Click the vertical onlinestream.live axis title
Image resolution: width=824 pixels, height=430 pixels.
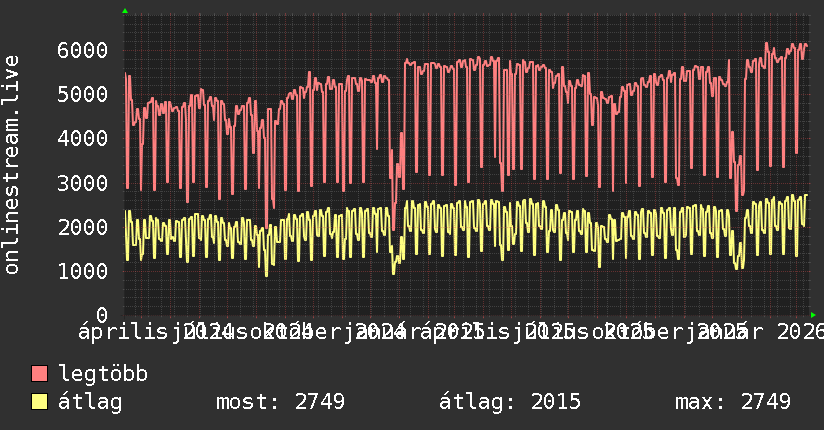[12, 165]
